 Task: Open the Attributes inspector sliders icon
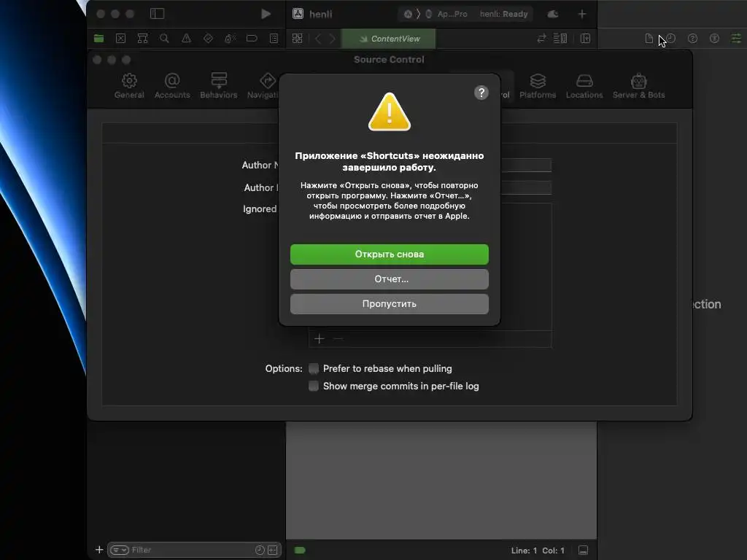[x=737, y=39]
